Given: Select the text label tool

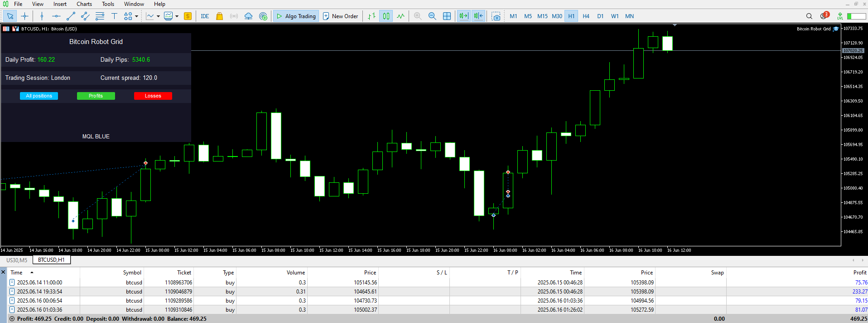Looking at the screenshot, I should (114, 16).
